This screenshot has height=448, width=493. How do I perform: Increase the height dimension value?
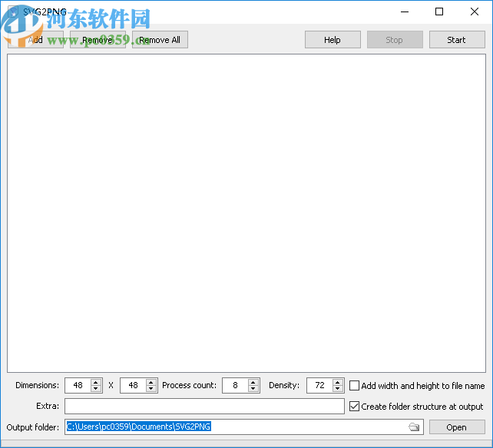click(x=151, y=382)
